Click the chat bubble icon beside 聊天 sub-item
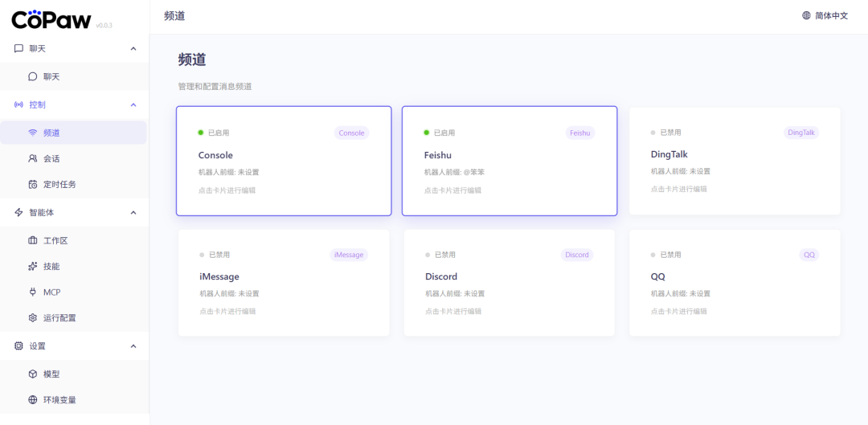The width and height of the screenshot is (868, 425). pyautogui.click(x=33, y=77)
